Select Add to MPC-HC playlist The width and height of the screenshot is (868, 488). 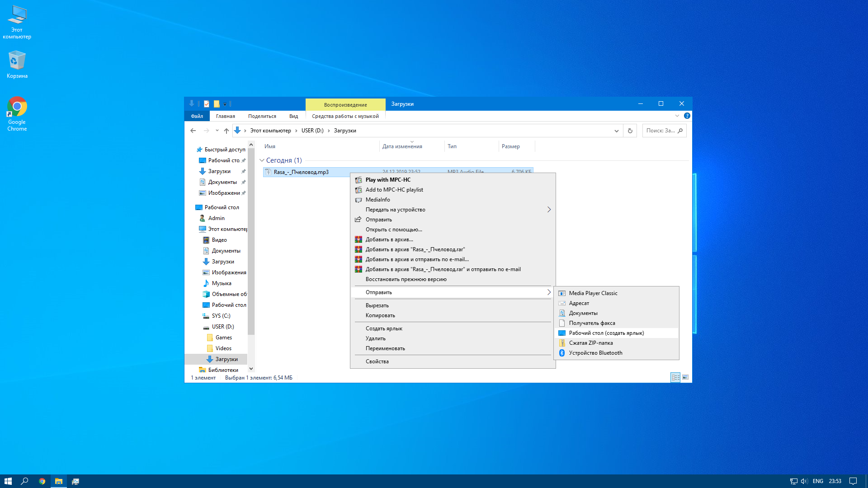click(x=394, y=189)
